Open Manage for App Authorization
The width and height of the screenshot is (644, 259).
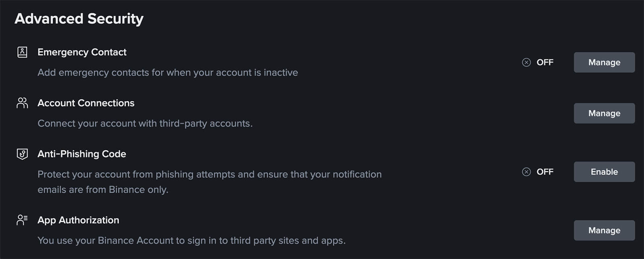pyautogui.click(x=604, y=230)
